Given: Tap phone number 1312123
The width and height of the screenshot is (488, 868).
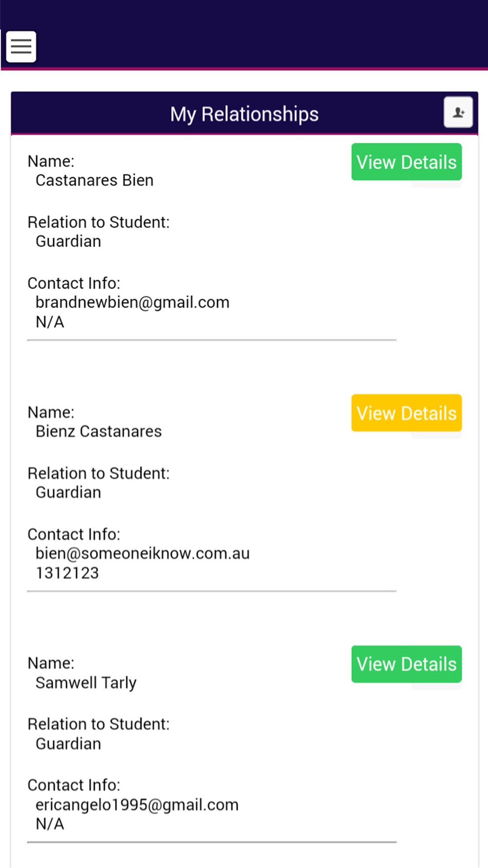Looking at the screenshot, I should (x=67, y=573).
